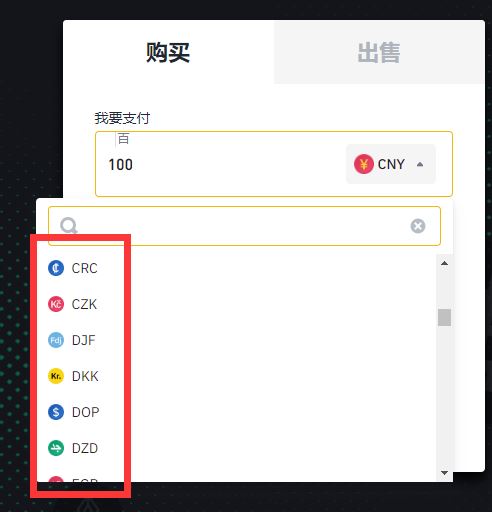Focus the currency search input field
Image resolution: width=492 pixels, height=512 pixels.
point(244,226)
